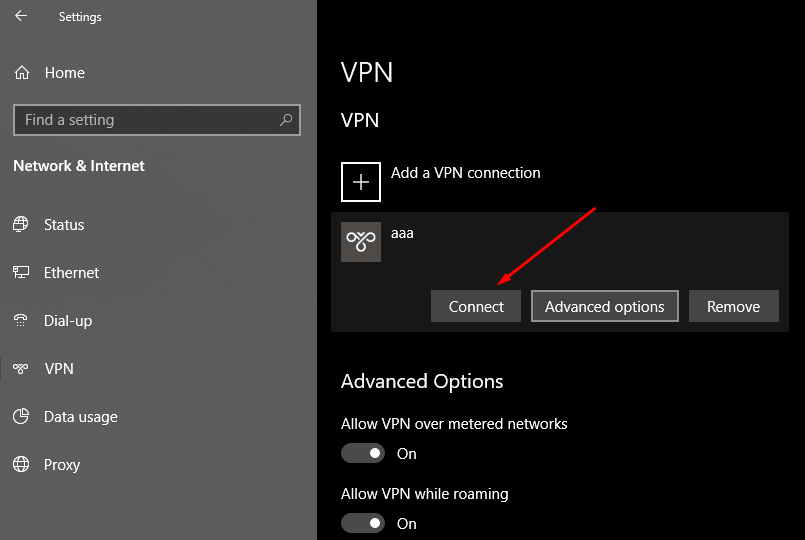Click the search magnifier icon

pyautogui.click(x=285, y=120)
